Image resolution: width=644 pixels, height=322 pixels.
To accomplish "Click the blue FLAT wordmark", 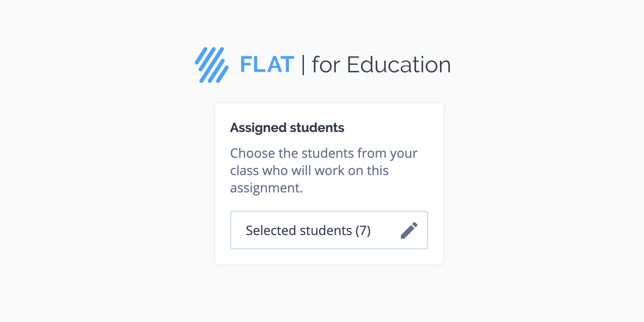I will (x=266, y=65).
